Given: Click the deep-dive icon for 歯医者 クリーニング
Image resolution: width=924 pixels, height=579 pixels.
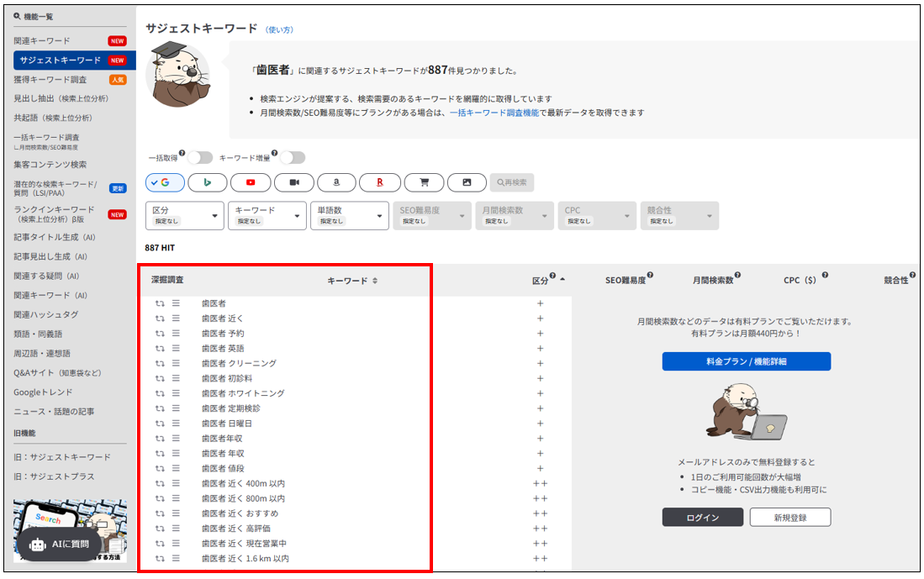Looking at the screenshot, I should click(160, 363).
